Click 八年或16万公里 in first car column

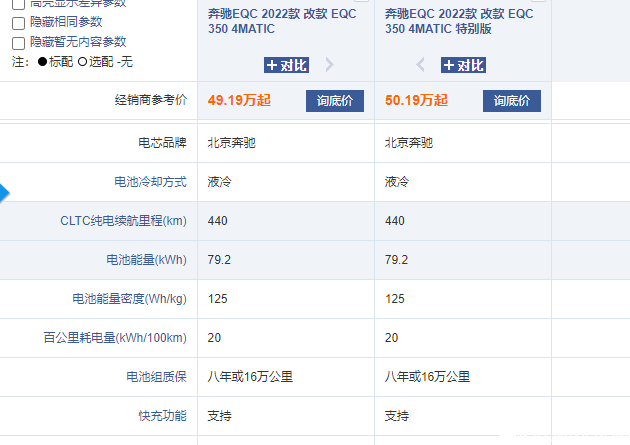pos(250,377)
